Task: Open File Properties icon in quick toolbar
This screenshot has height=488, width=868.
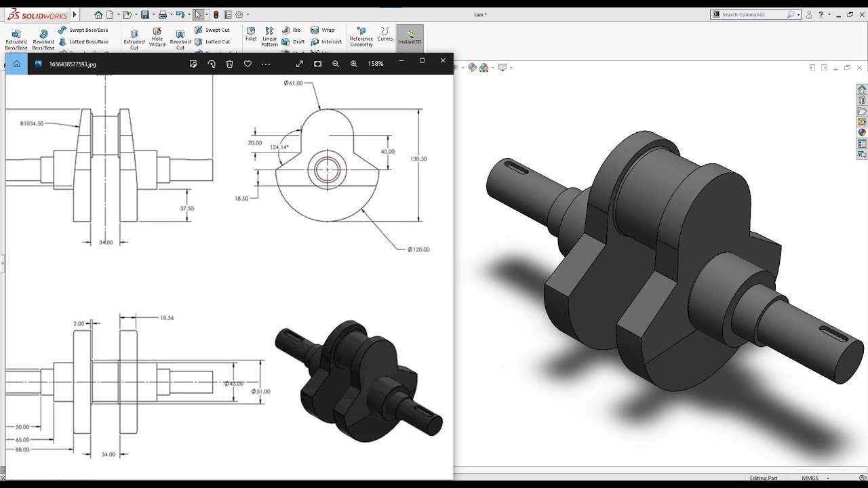Action: pos(227,14)
